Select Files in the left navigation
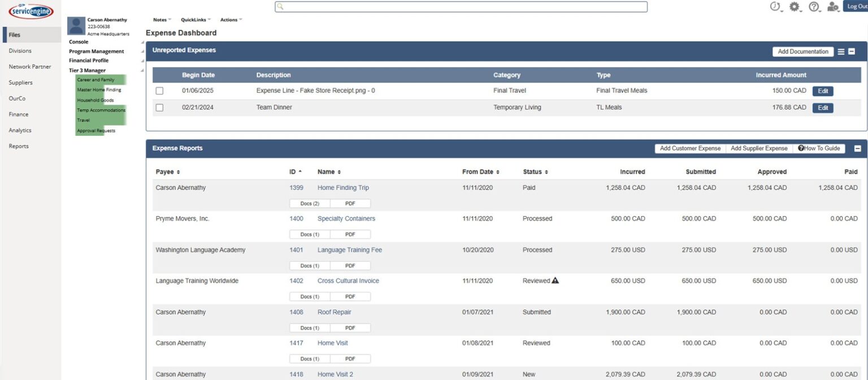Screen dimensions: 868x380 pos(31,34)
